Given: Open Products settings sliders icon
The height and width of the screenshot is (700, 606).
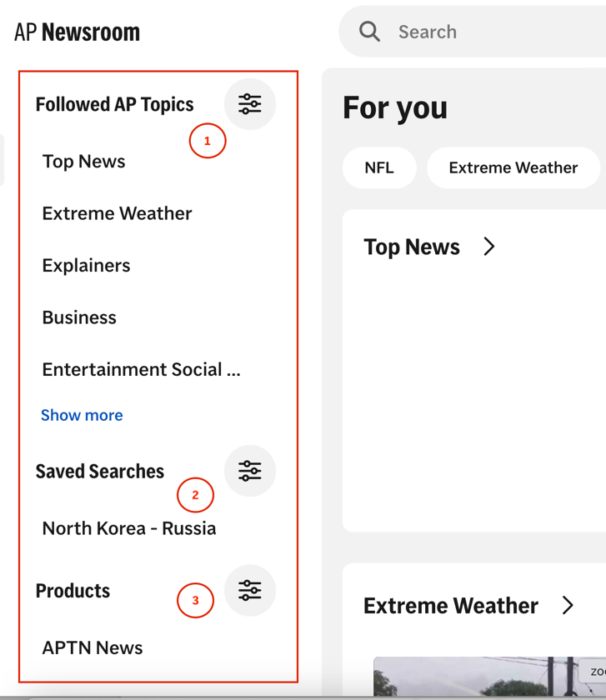Looking at the screenshot, I should coord(249,590).
